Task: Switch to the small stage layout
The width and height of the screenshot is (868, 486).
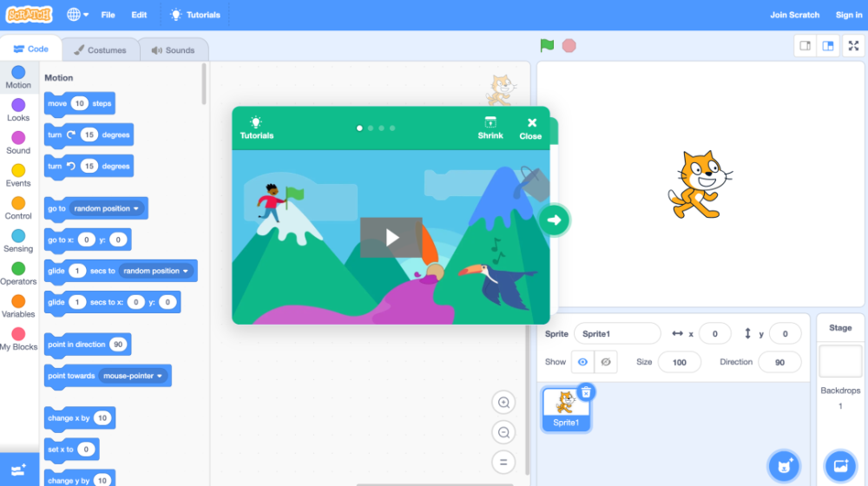Action: pos(805,46)
